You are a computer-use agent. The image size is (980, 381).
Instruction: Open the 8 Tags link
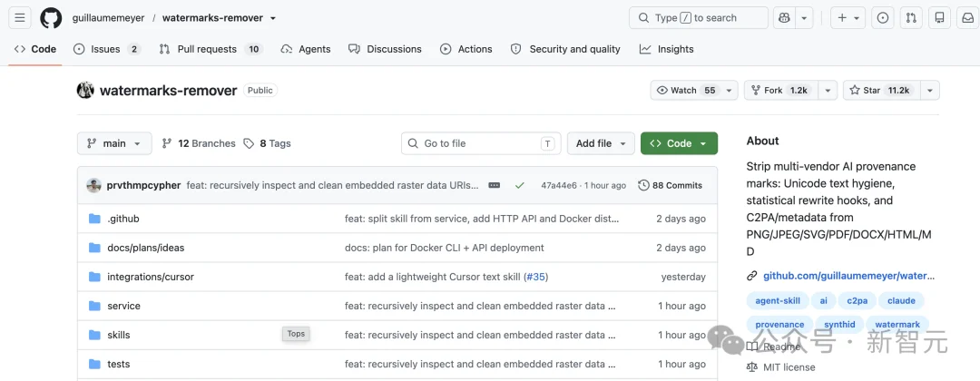pyautogui.click(x=267, y=143)
